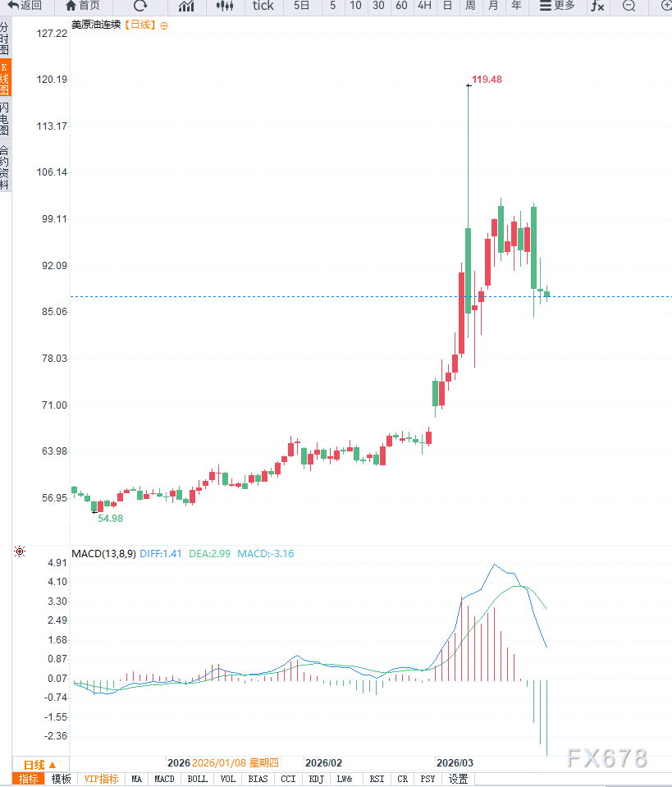Open the 合约资料 side tab

[5, 167]
